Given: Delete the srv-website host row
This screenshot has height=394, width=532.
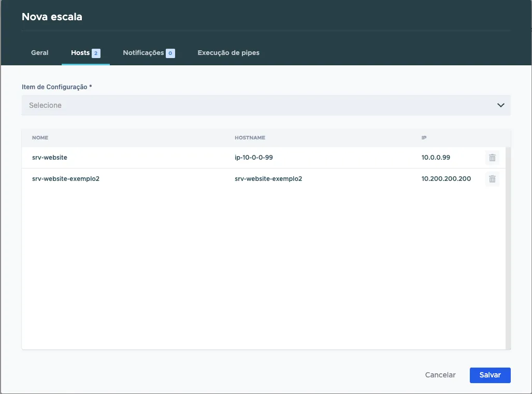Looking at the screenshot, I should point(492,158).
